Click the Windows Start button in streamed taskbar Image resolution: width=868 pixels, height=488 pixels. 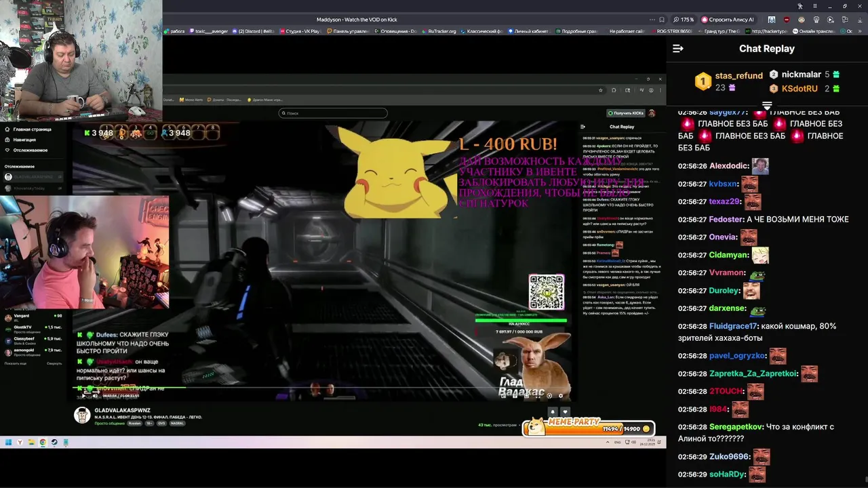click(9, 443)
